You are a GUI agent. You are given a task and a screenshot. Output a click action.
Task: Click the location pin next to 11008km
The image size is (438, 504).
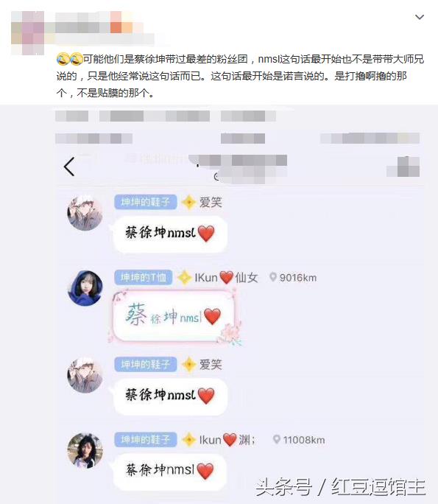276,439
